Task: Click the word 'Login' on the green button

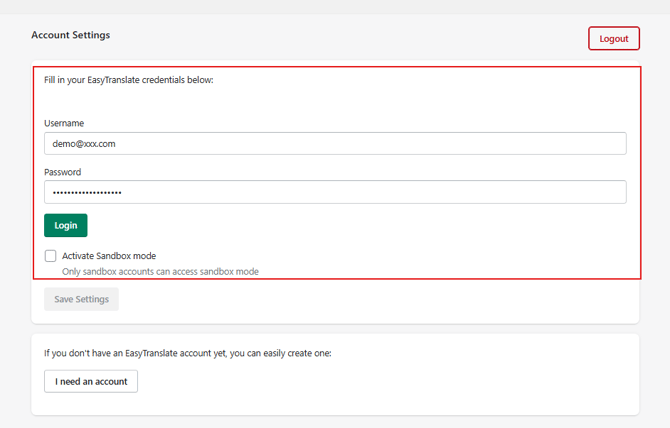Action: click(x=66, y=225)
